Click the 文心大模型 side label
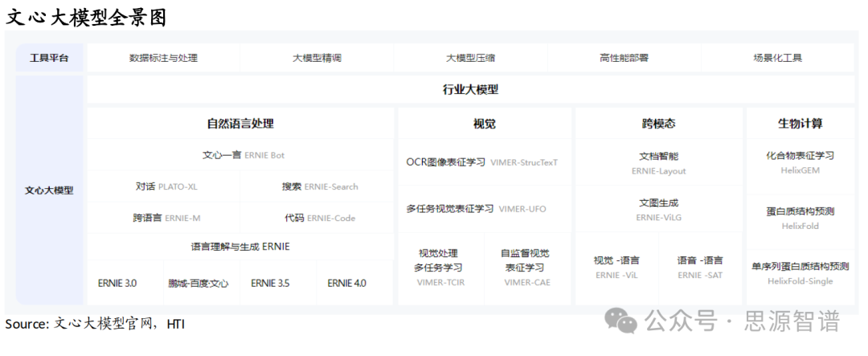This screenshot has width=868, height=356. tap(49, 190)
